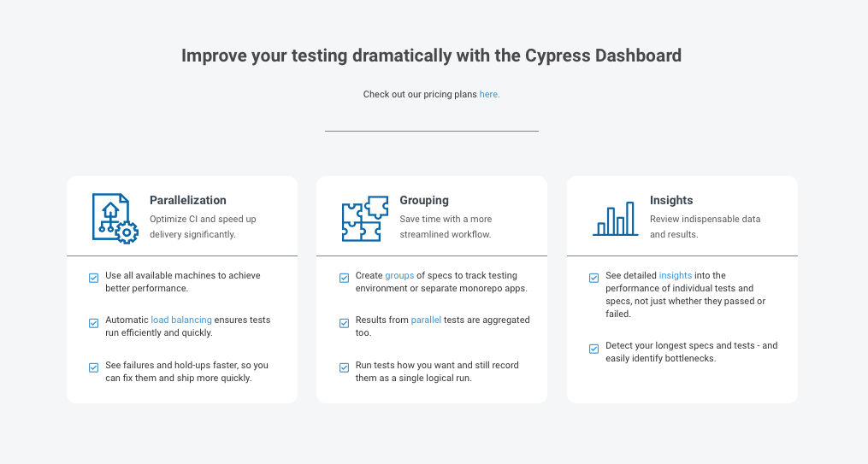
Task: Click checkmark beside 'Create groups of specs'
Action: click(x=344, y=278)
